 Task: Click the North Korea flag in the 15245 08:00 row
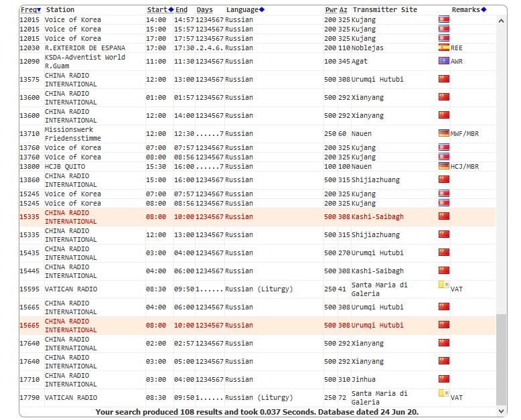pos(444,203)
